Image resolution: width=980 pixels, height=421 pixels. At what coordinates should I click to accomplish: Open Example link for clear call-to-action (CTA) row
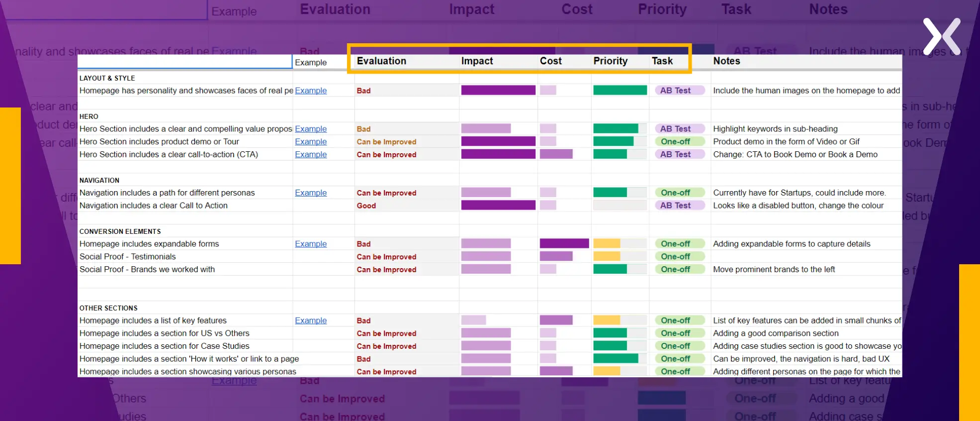click(x=311, y=155)
